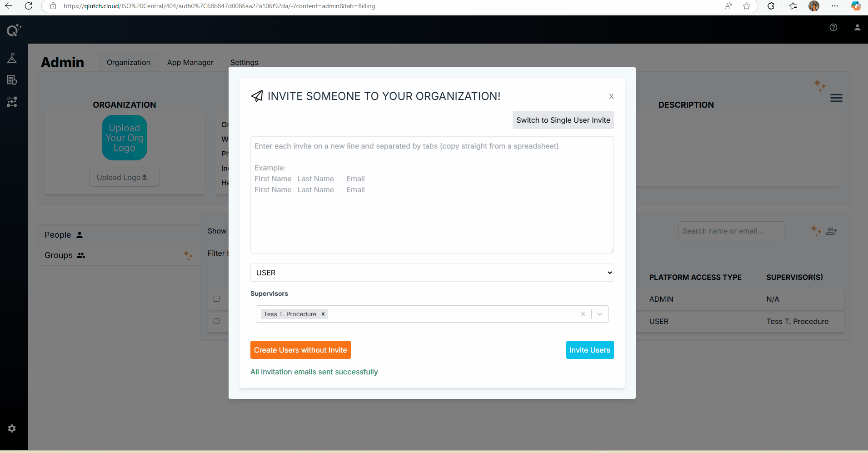868x453 pixels.
Task: Click Create Users without Invite button
Action: (x=300, y=350)
